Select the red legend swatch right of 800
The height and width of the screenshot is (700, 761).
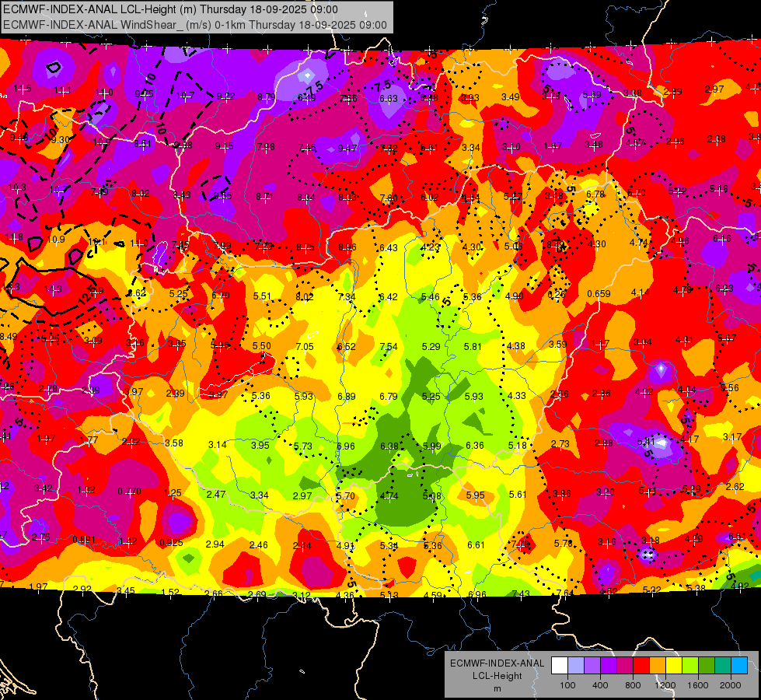tap(641, 666)
